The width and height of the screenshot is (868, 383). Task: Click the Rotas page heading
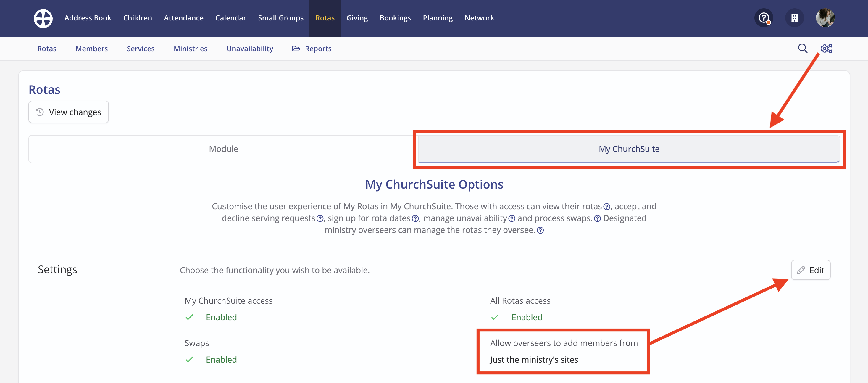tap(44, 90)
